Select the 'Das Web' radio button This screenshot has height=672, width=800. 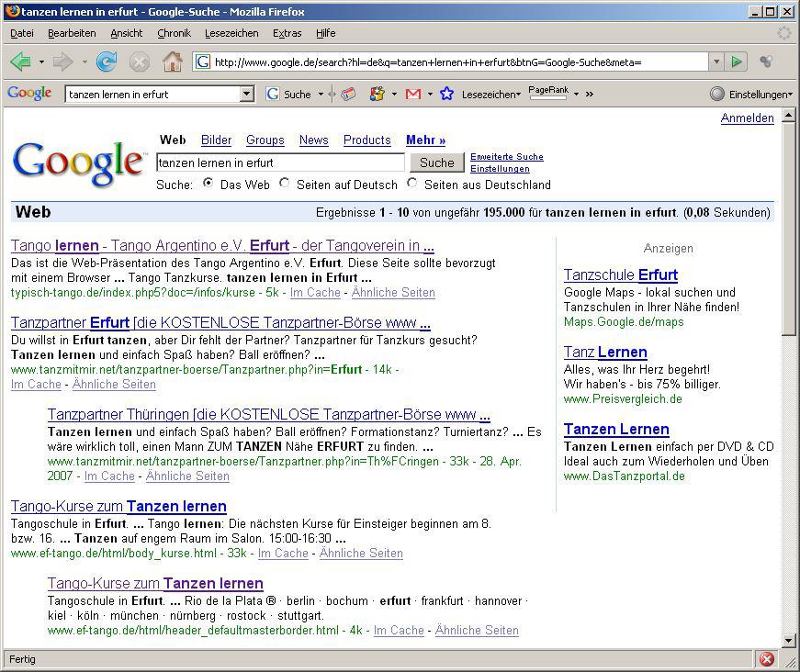coord(208,184)
